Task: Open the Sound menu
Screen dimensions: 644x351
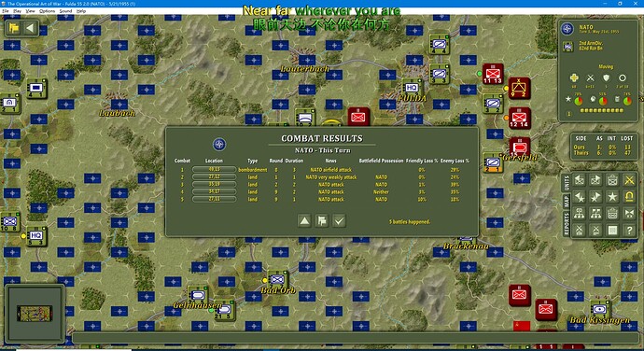Action: point(65,11)
